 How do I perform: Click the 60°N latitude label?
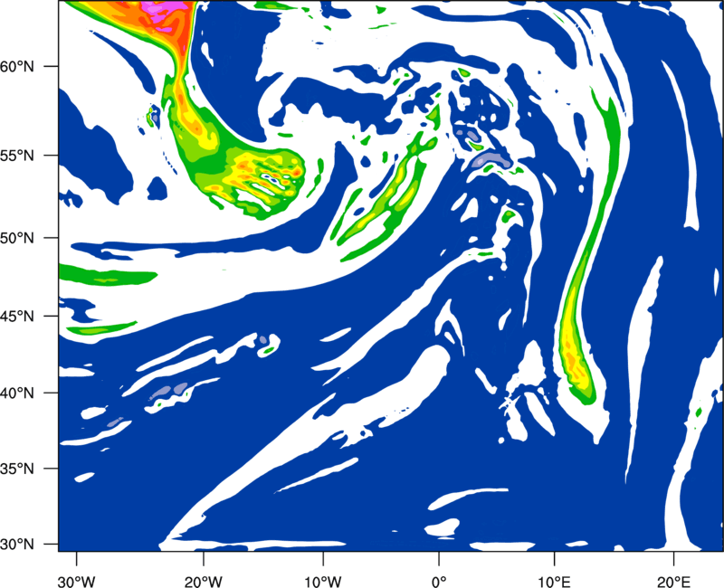pos(17,66)
